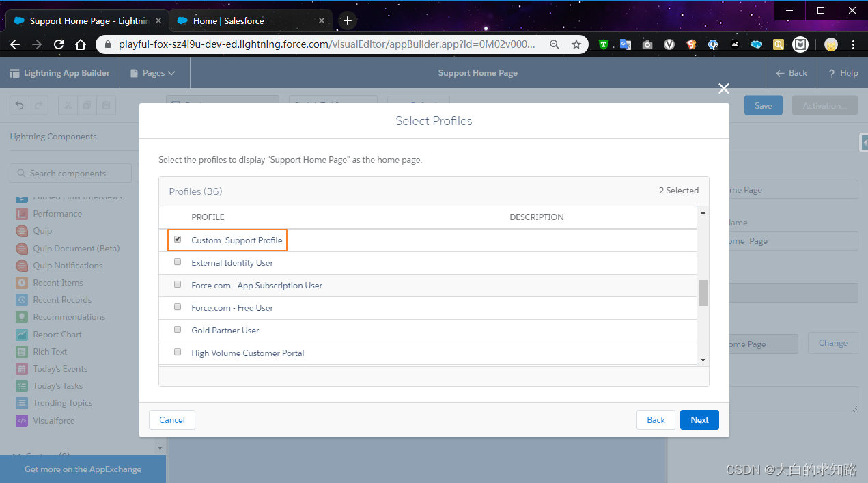Click the Next button

[x=699, y=420]
